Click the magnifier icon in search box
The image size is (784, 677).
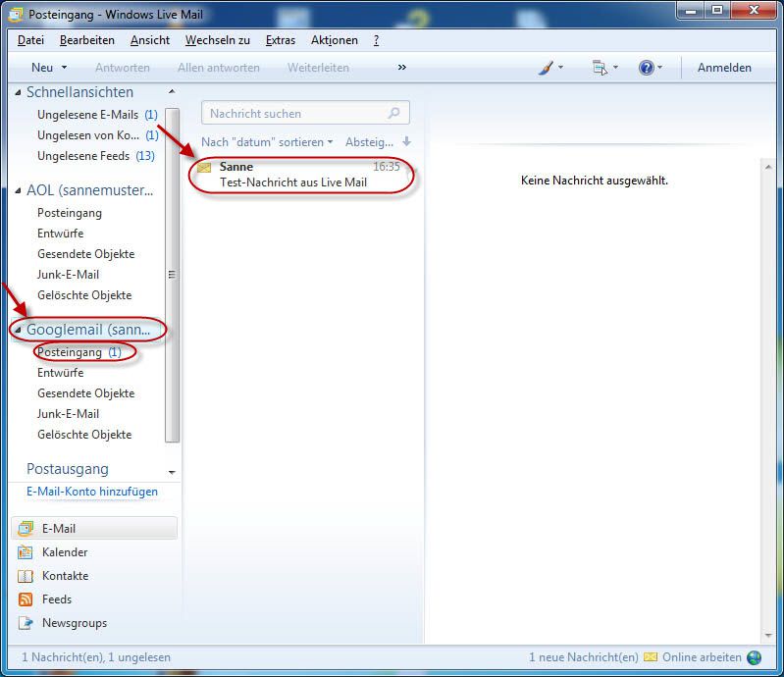(x=394, y=114)
